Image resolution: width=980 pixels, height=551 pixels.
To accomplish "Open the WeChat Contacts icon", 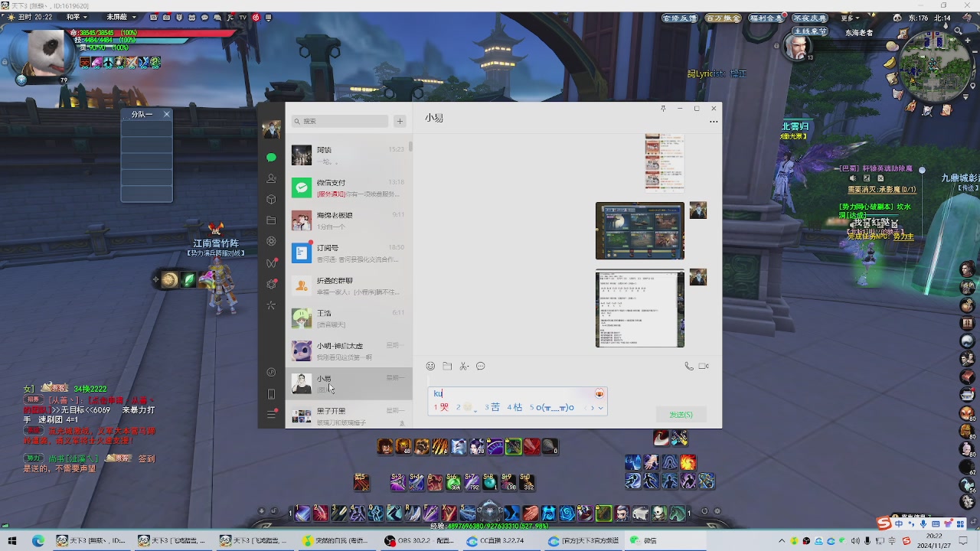I will pos(271,178).
